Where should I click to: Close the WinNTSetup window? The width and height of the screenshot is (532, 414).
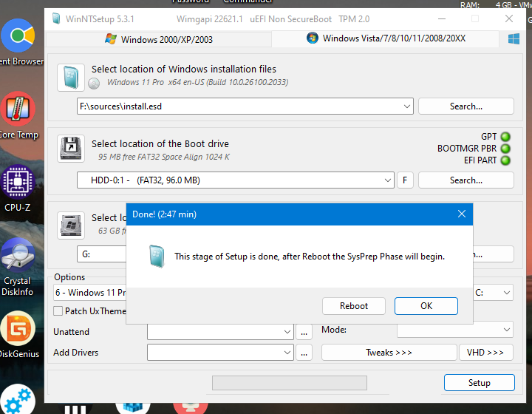coord(508,18)
